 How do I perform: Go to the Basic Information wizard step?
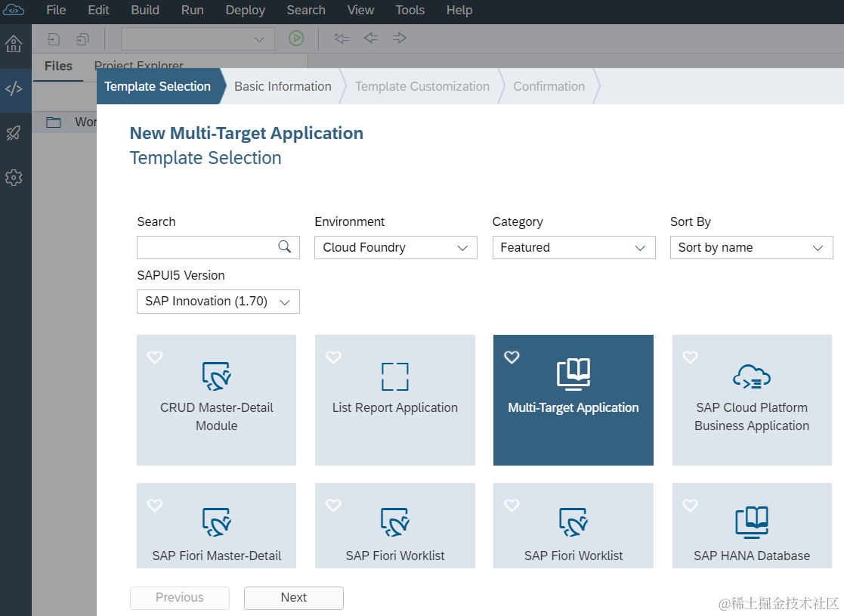[283, 86]
